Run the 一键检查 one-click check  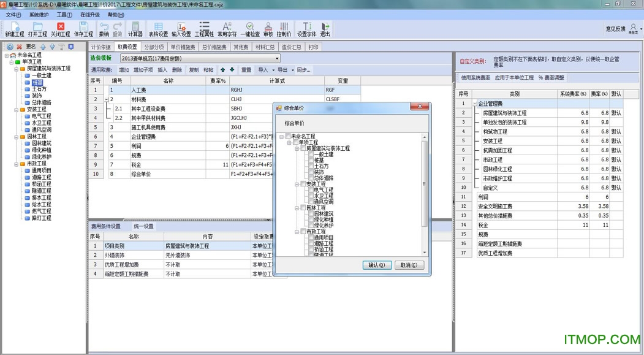point(250,27)
